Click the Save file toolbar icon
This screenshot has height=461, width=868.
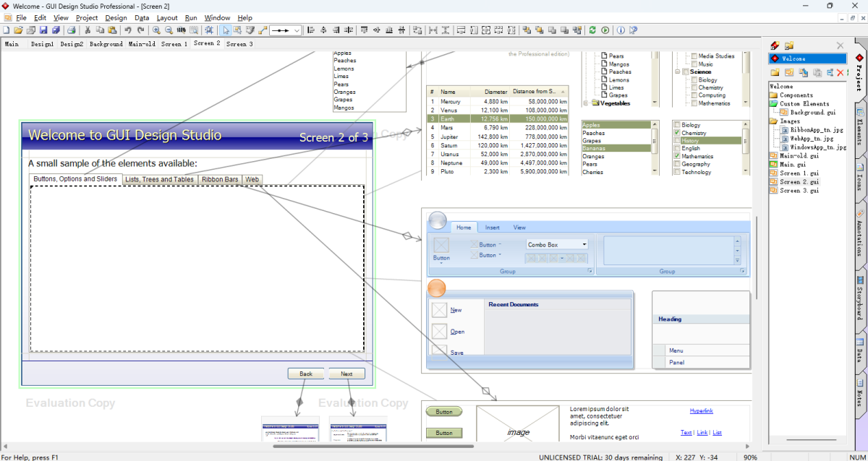43,30
